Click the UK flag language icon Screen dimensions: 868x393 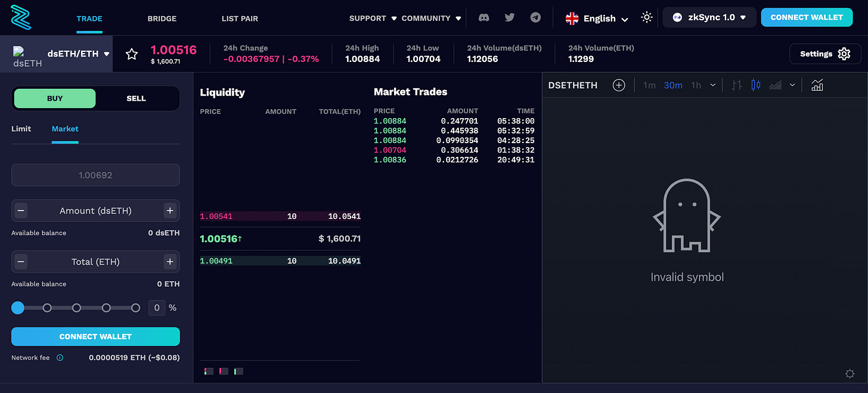coord(572,18)
